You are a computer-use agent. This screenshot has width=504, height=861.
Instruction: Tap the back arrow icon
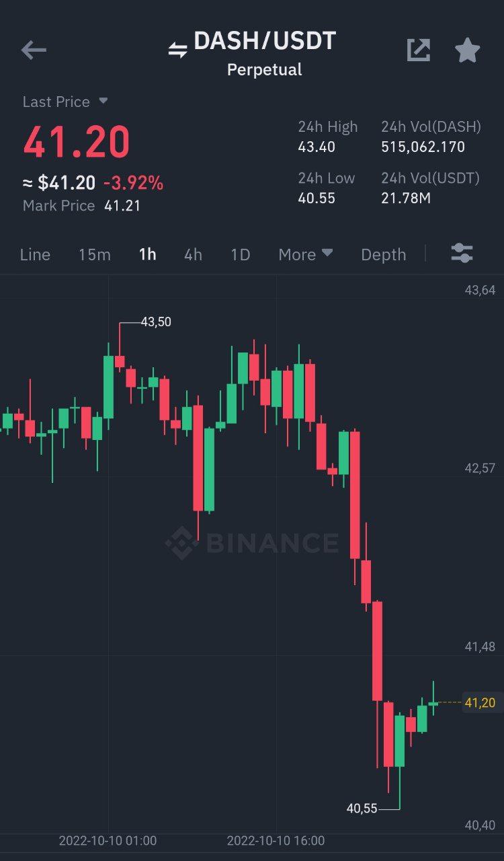click(34, 50)
